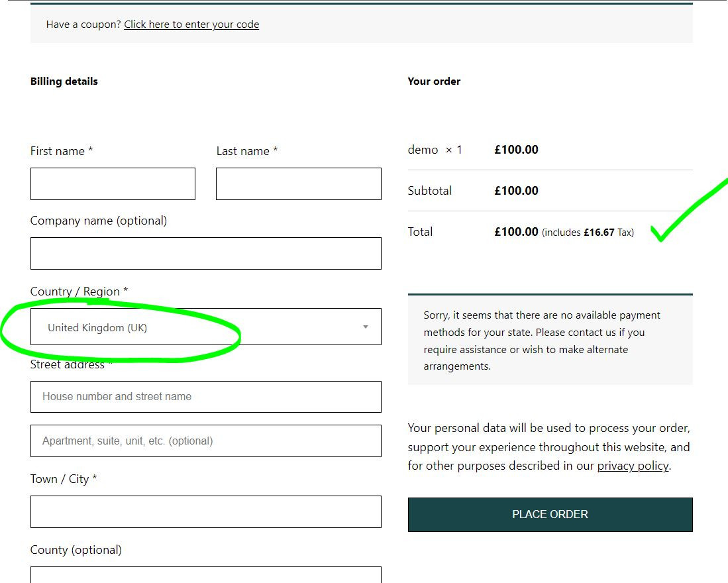Select the County (optional) field

pyautogui.click(x=205, y=574)
